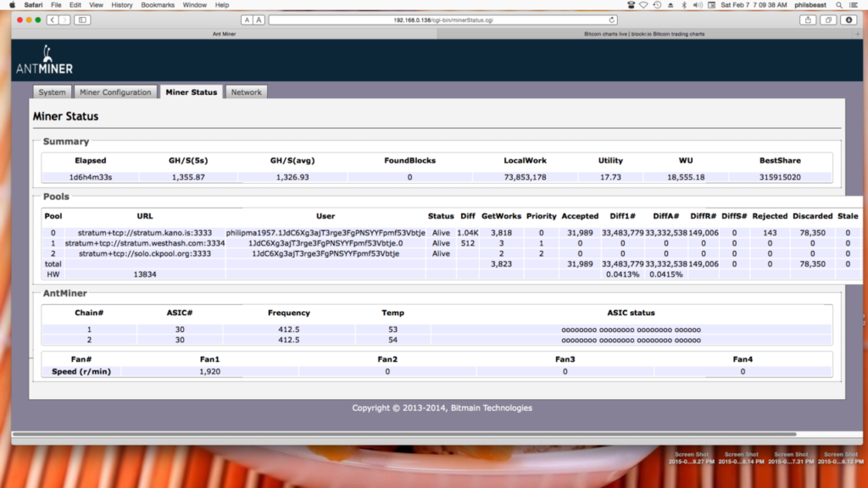This screenshot has width=868, height=488.
Task: Click pool URL stratum.westhash.com:3334
Action: [144, 243]
